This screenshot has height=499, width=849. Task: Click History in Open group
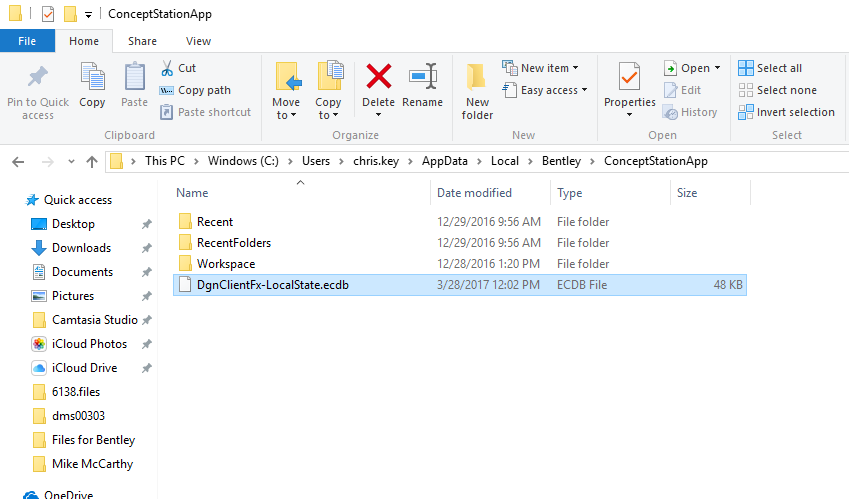(x=690, y=112)
